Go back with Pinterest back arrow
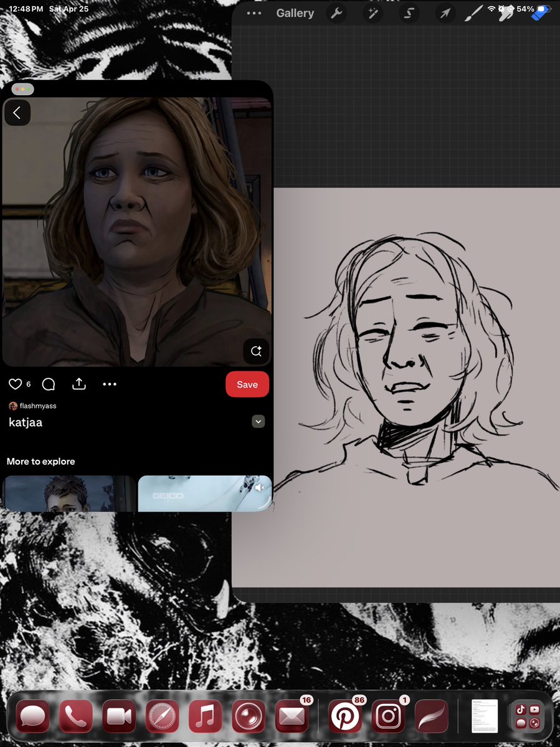Image resolution: width=560 pixels, height=747 pixels. 17,113
